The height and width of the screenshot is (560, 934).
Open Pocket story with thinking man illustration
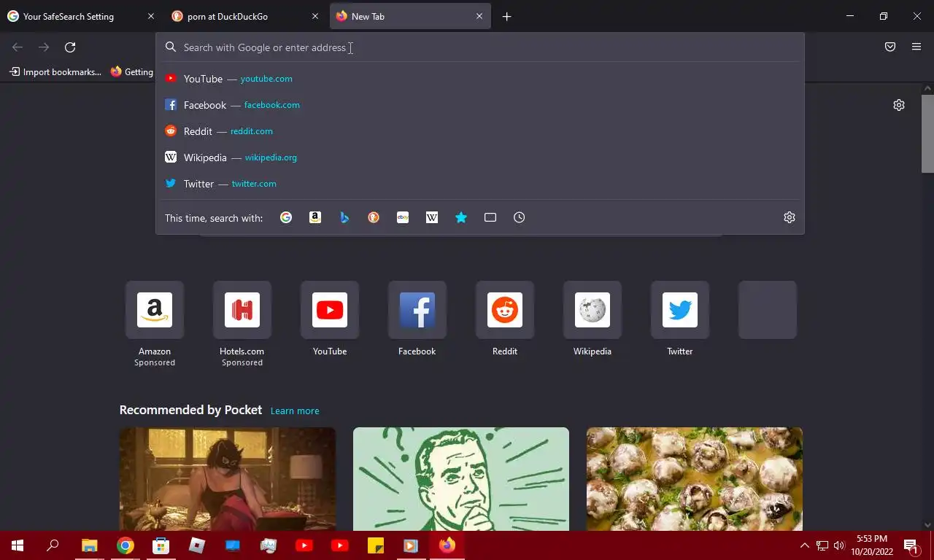[x=461, y=479]
